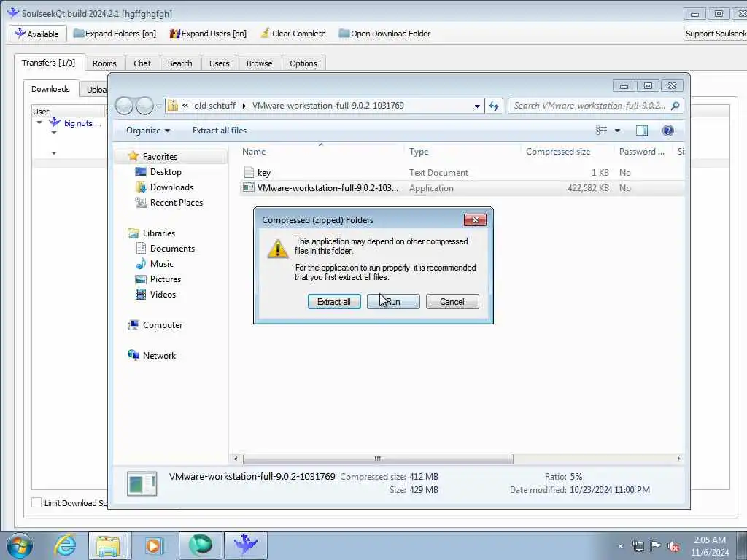This screenshot has width=747, height=560.
Task: Click the old schtuff breadcrumb
Action: coord(215,106)
